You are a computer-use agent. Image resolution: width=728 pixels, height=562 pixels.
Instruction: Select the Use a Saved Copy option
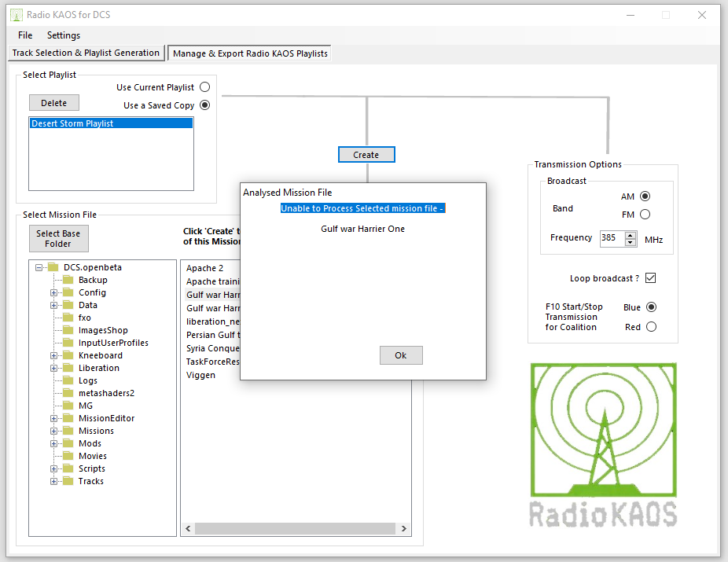pyautogui.click(x=204, y=105)
